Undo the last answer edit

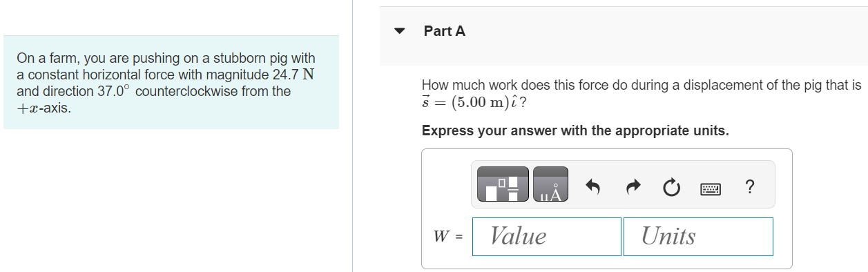point(592,186)
